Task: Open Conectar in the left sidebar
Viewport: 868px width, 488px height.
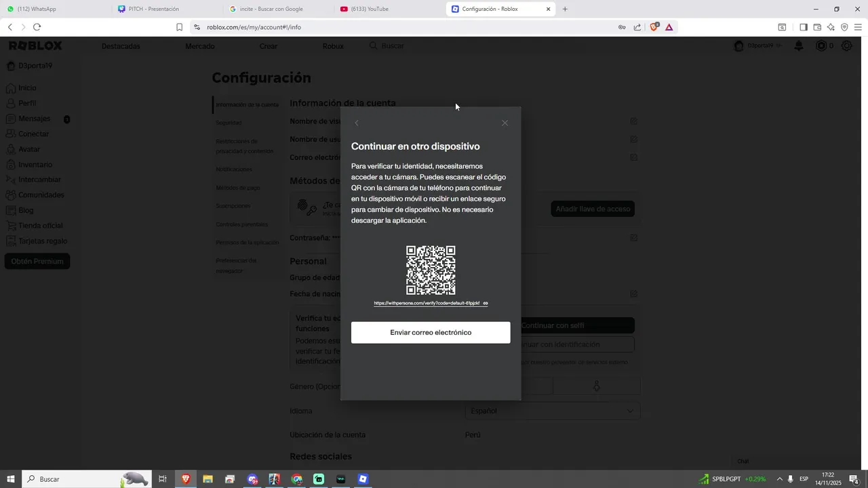Action: 33,134
